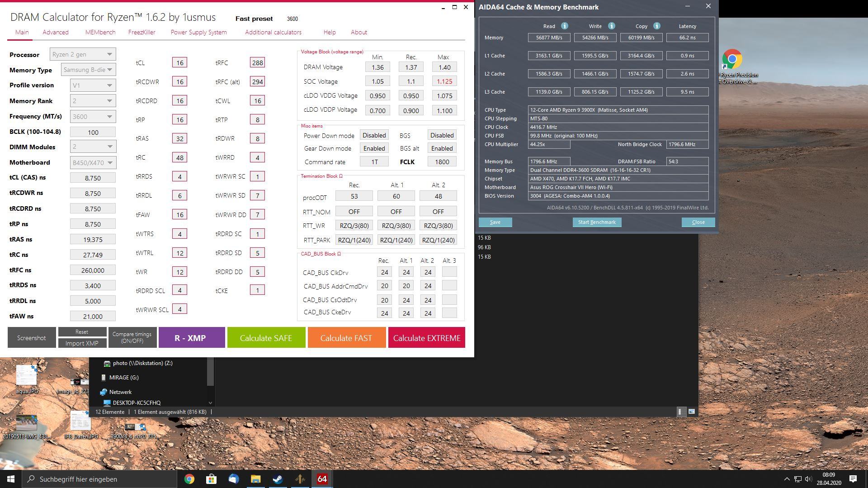The height and width of the screenshot is (488, 868).
Task: Open the Motherboard dropdown
Action: tap(93, 162)
